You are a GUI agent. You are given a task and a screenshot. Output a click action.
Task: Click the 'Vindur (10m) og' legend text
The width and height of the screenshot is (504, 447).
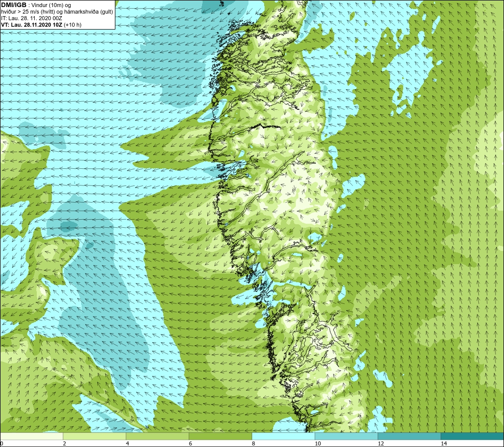[x=51, y=6]
